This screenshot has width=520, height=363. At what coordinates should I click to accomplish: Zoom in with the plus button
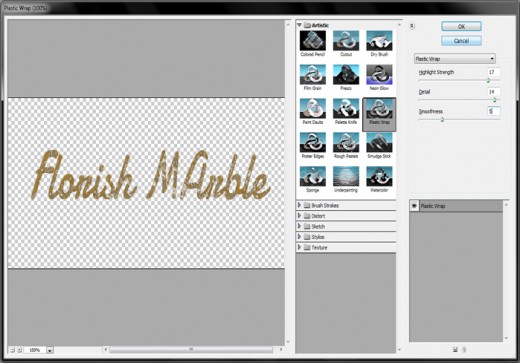click(19, 350)
